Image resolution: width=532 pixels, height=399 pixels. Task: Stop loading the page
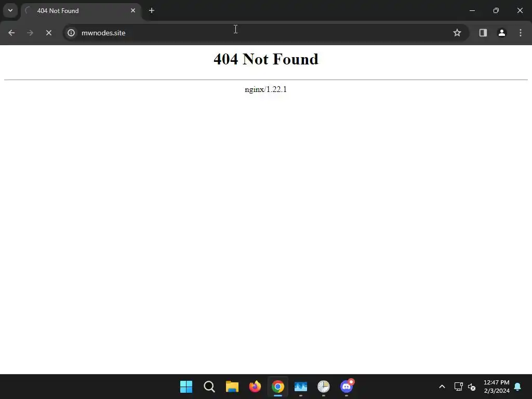[x=48, y=33]
